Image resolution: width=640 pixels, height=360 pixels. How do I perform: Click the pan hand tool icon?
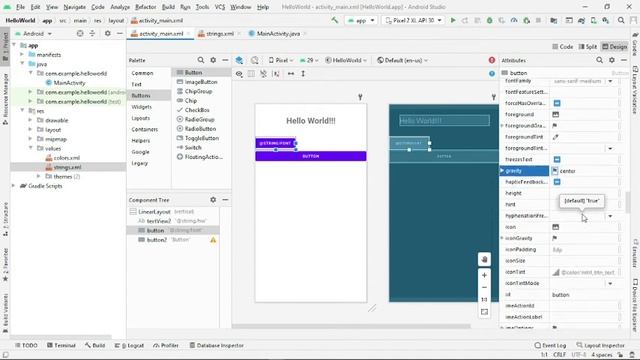(x=484, y=259)
